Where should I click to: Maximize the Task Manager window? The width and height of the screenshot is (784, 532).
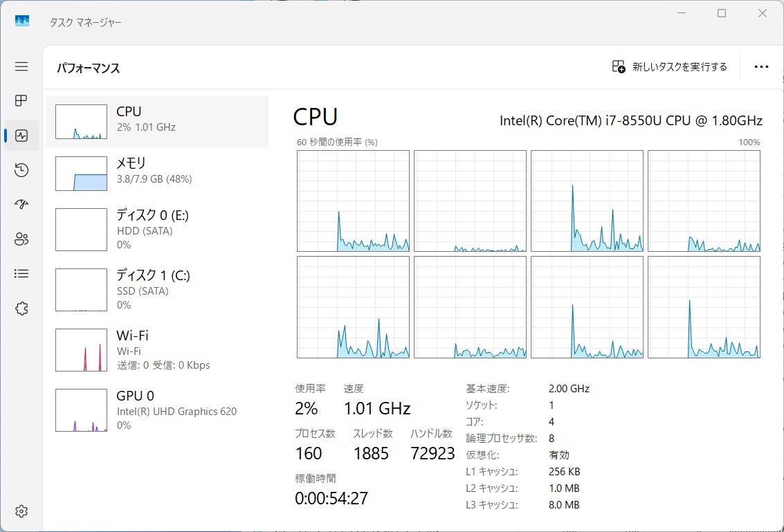[x=722, y=13]
